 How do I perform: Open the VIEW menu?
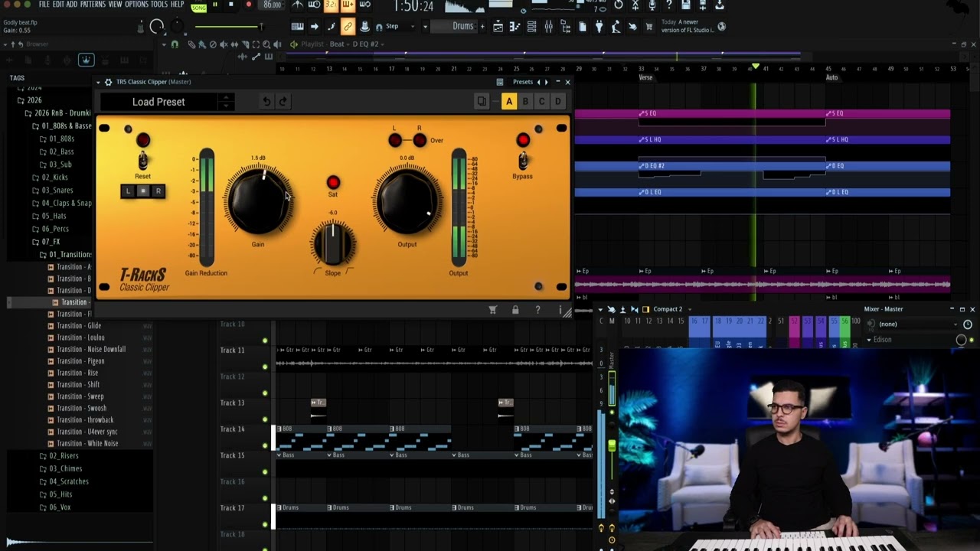click(115, 5)
